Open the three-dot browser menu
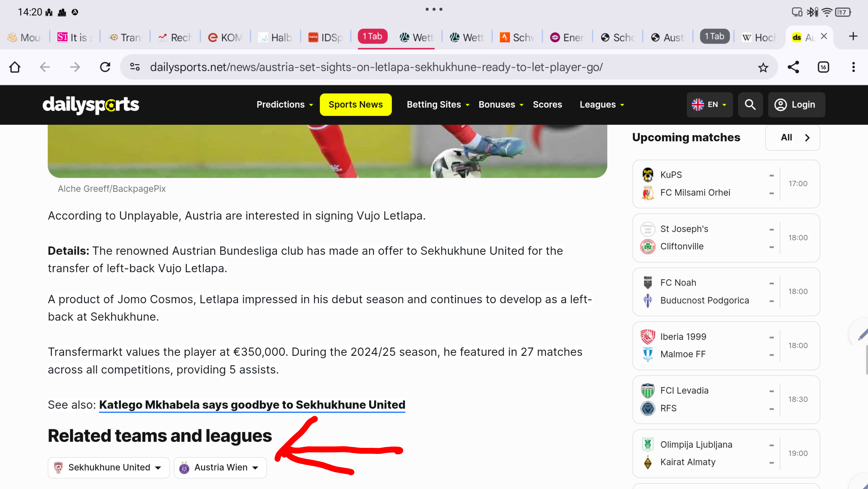 pos(853,67)
